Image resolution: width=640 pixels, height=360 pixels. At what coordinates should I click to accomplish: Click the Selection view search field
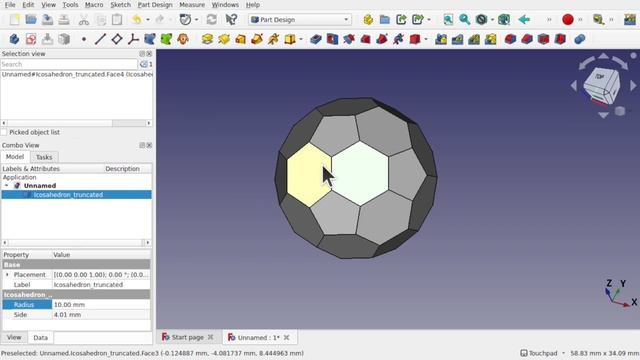69,64
